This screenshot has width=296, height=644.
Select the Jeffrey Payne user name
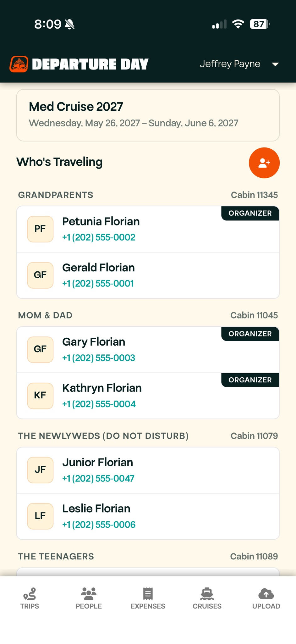pos(230,64)
